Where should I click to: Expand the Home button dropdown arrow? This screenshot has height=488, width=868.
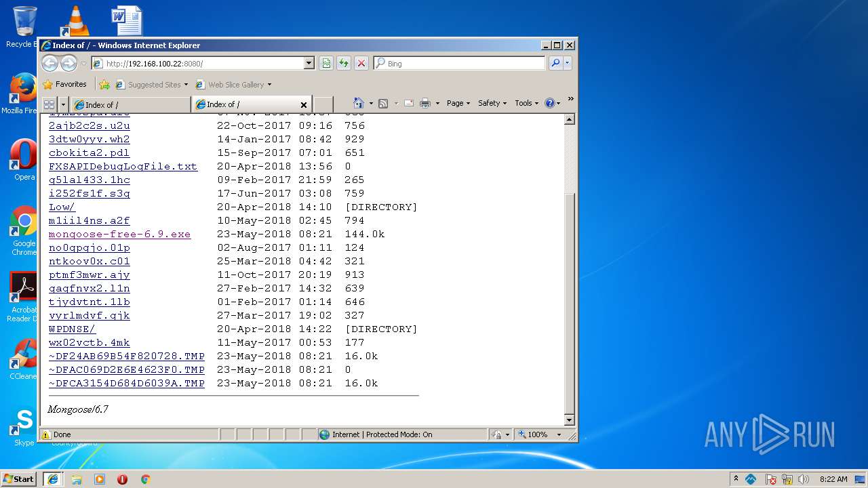371,103
